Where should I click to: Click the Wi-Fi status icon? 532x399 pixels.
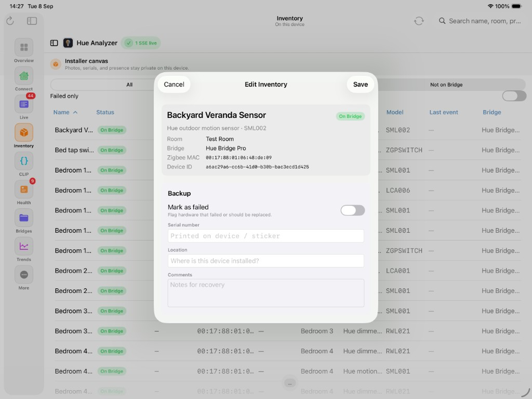coord(490,6)
